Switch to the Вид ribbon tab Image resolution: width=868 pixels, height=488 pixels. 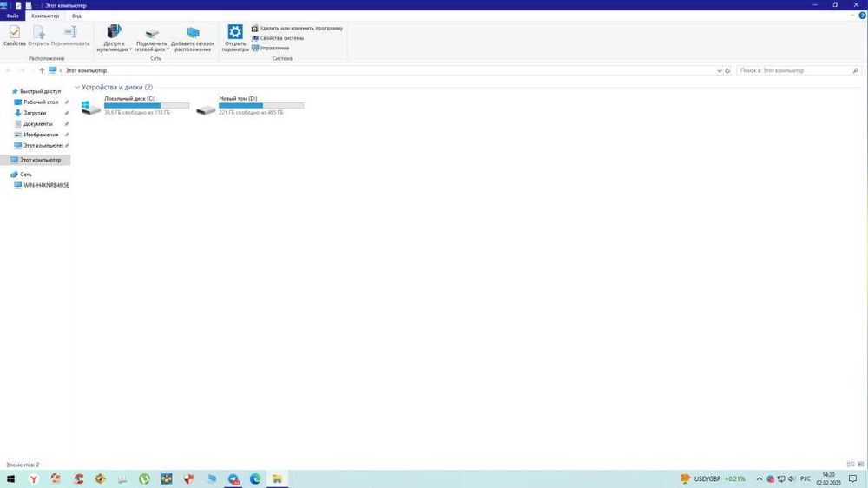point(76,16)
